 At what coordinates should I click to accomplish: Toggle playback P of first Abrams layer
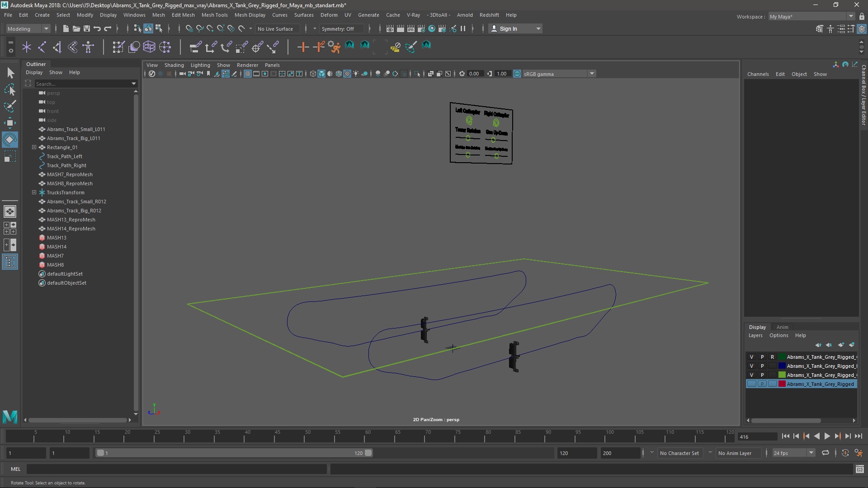(x=762, y=357)
